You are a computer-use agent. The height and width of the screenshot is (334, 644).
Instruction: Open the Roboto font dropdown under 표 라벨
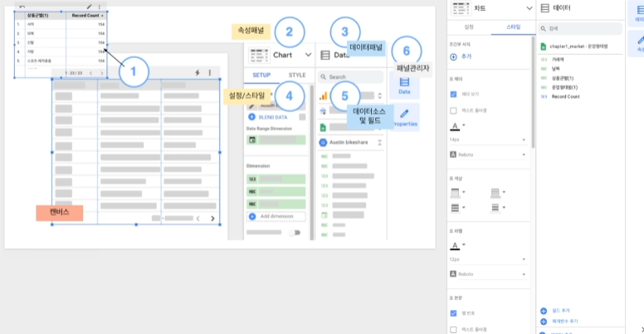coord(488,274)
